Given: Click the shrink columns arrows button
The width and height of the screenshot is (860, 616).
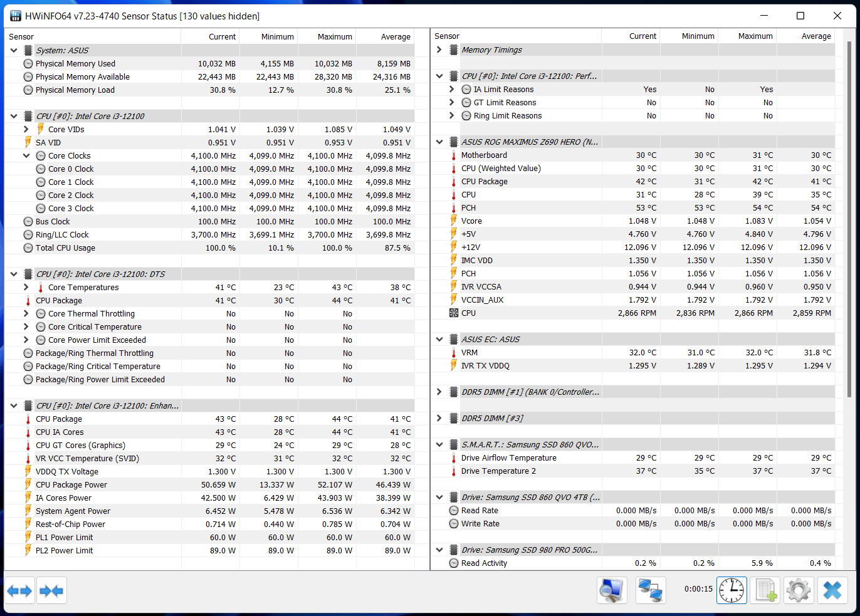Looking at the screenshot, I should pos(51,590).
